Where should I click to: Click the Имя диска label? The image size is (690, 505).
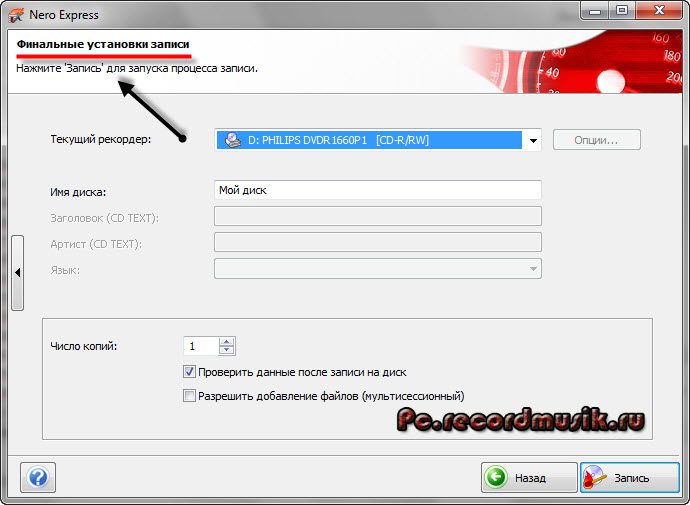(x=78, y=192)
